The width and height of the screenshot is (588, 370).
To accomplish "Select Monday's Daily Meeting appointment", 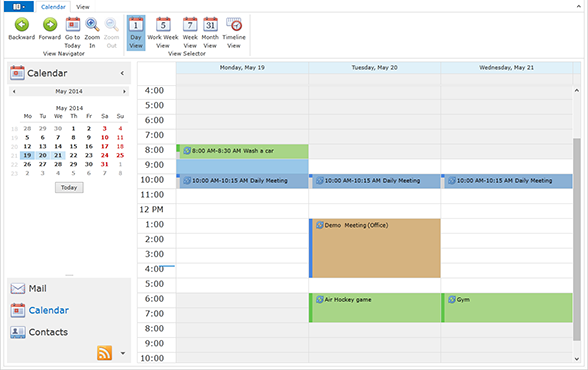I will coord(243,181).
